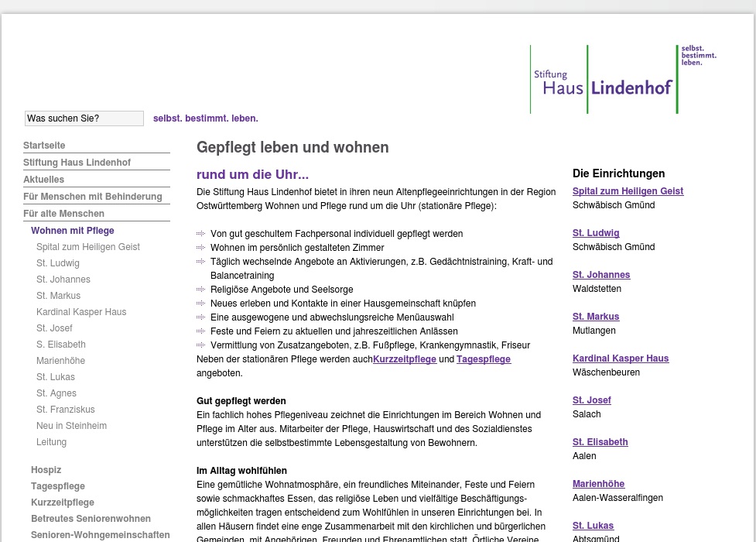756x542 pixels.
Task: Open 'Spital zum Heiligen Geist' under Die Einrichtungen
Action: (x=628, y=190)
